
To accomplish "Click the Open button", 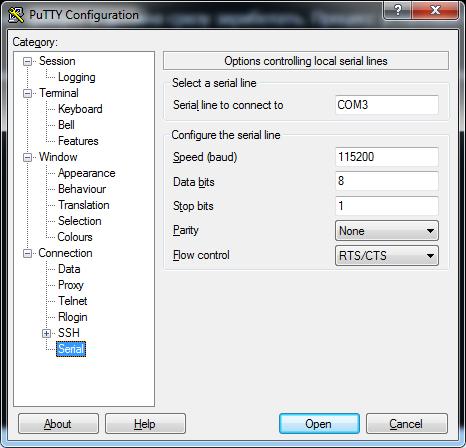I will (319, 424).
